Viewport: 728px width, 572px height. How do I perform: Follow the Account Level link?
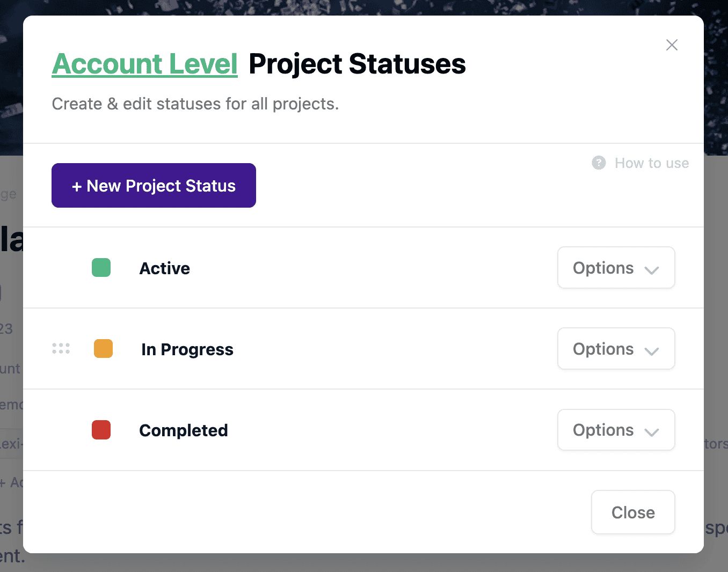tap(145, 64)
